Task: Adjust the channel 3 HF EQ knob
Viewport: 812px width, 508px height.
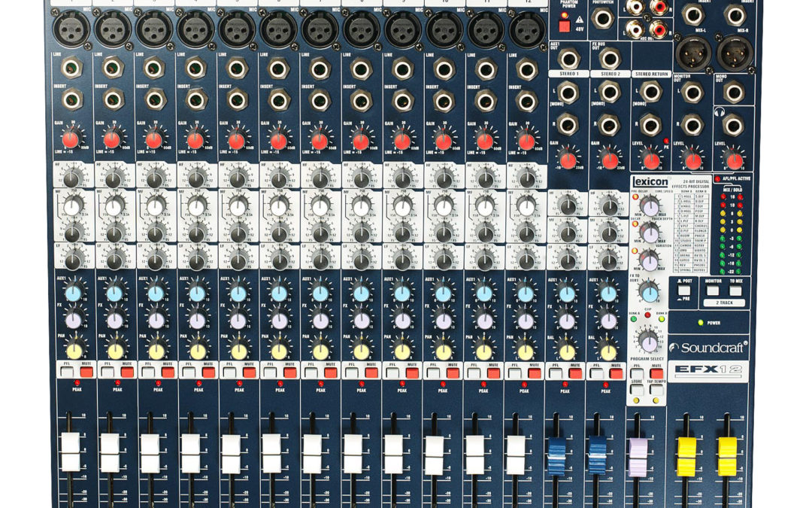Action: [x=155, y=178]
